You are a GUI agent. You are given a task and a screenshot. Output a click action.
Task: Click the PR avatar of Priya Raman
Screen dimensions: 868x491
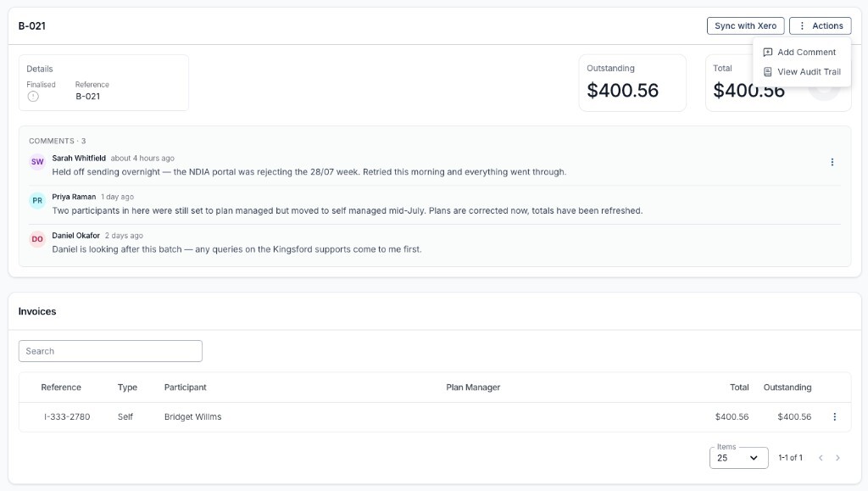click(37, 200)
